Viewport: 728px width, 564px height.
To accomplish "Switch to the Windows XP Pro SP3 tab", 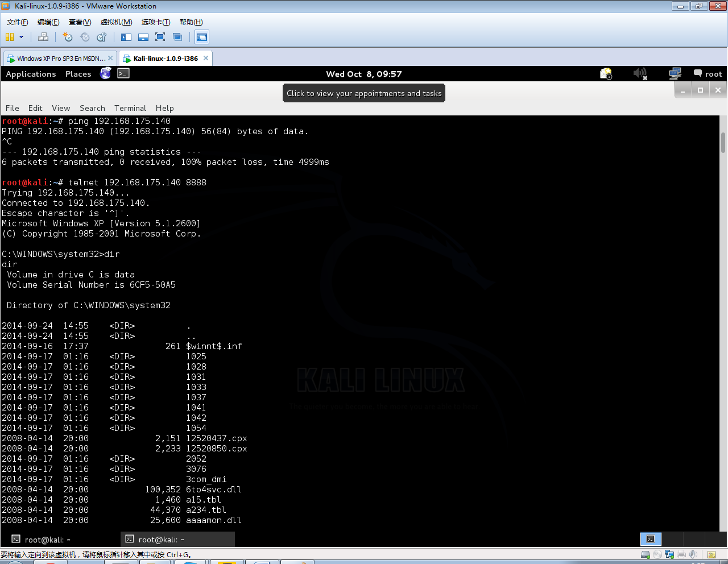I will pyautogui.click(x=60, y=59).
